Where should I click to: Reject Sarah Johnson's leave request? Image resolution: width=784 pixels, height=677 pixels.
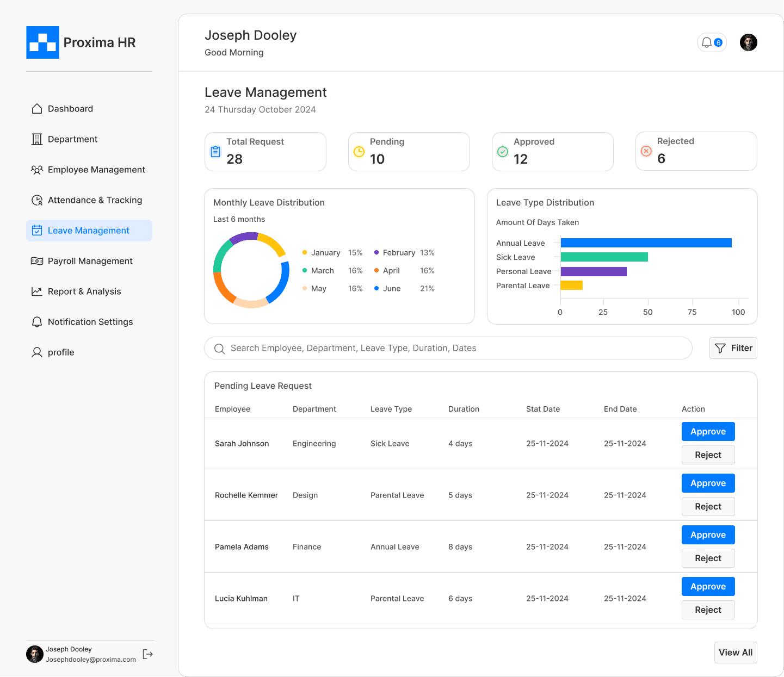708,455
